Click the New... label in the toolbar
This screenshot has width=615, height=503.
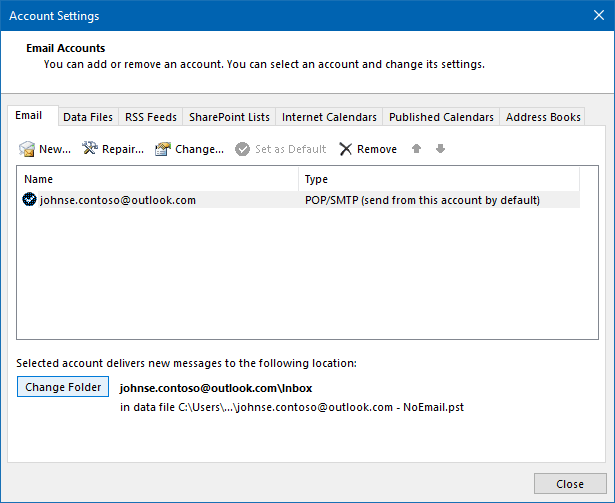point(55,149)
